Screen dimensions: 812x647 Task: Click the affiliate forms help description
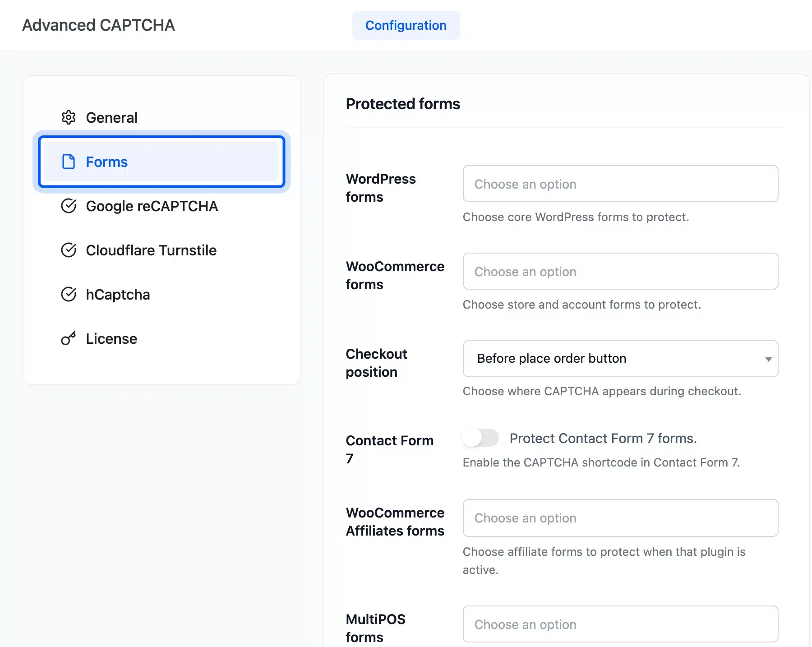(604, 561)
